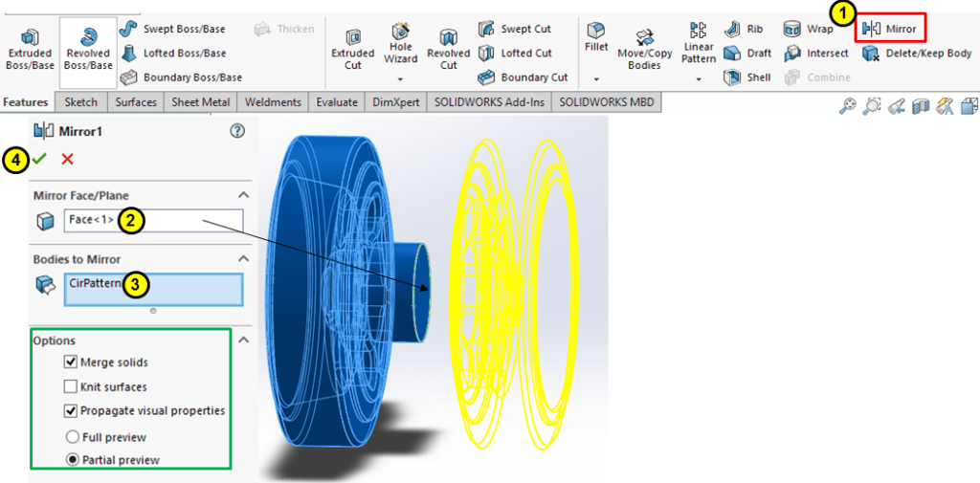Click the Shell feature tool

tap(748, 77)
